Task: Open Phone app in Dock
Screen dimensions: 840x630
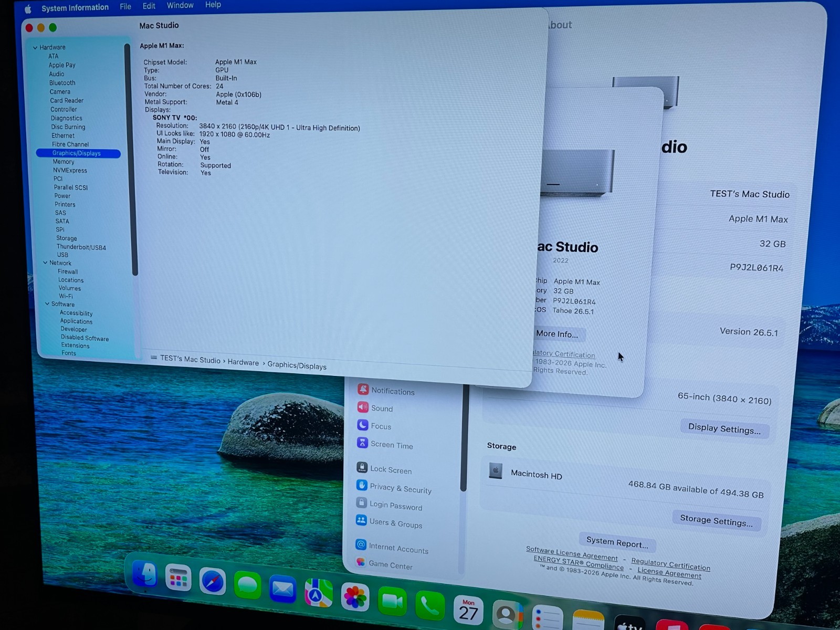Action: 429,606
